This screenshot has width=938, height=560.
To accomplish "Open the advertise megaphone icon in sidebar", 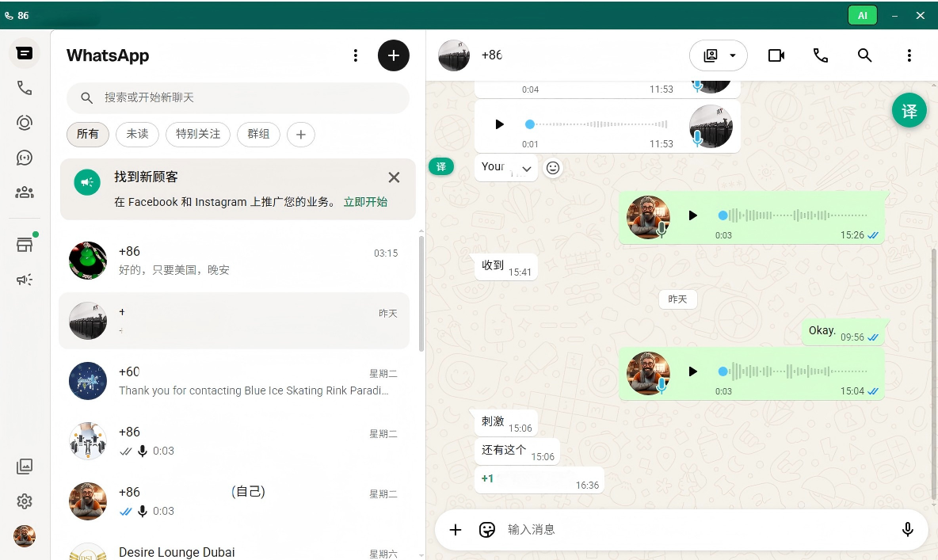I will pyautogui.click(x=25, y=280).
